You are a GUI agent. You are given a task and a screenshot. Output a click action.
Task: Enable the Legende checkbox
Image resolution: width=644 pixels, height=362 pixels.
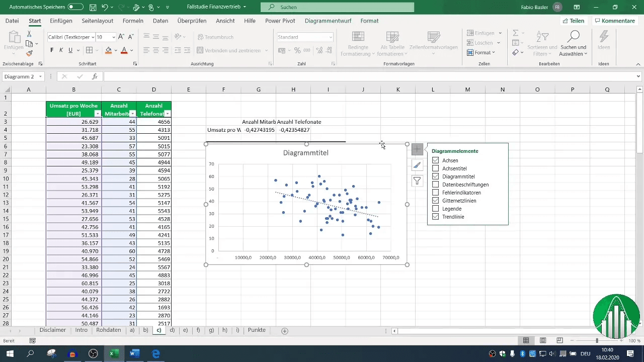436,209
